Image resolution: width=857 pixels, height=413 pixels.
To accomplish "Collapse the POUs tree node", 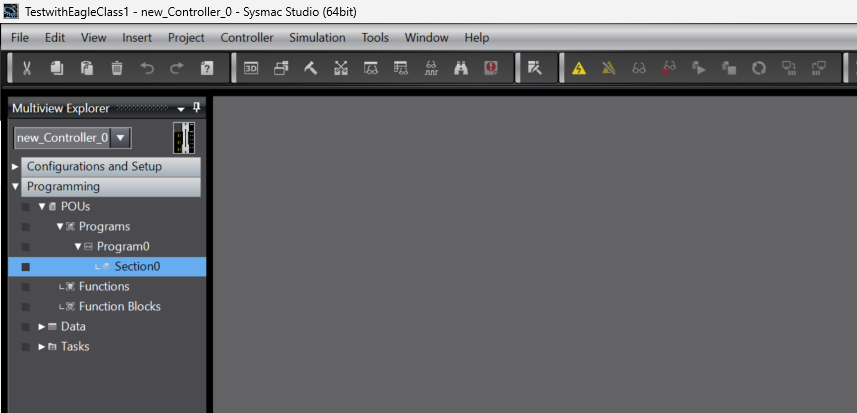I will tap(42, 206).
